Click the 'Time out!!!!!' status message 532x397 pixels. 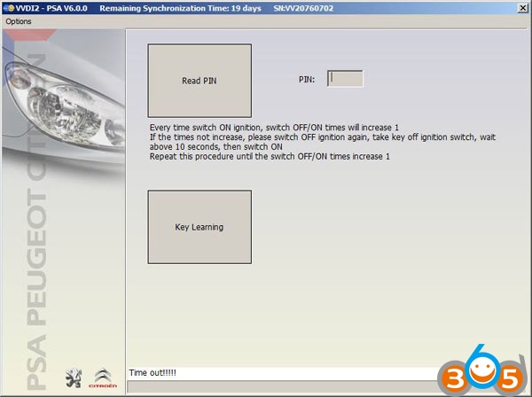click(153, 372)
